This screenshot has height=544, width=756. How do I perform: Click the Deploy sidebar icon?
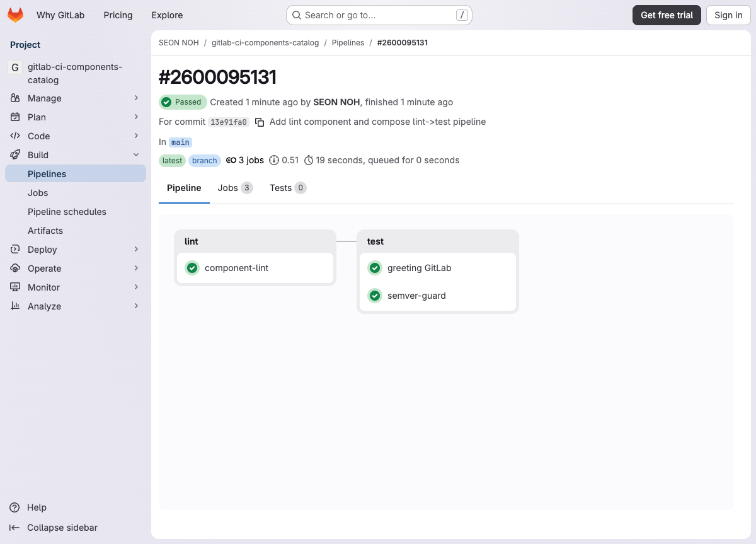[x=15, y=250]
